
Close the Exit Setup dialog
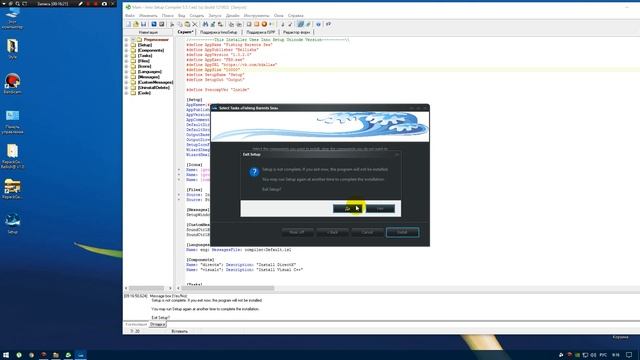tap(397, 155)
